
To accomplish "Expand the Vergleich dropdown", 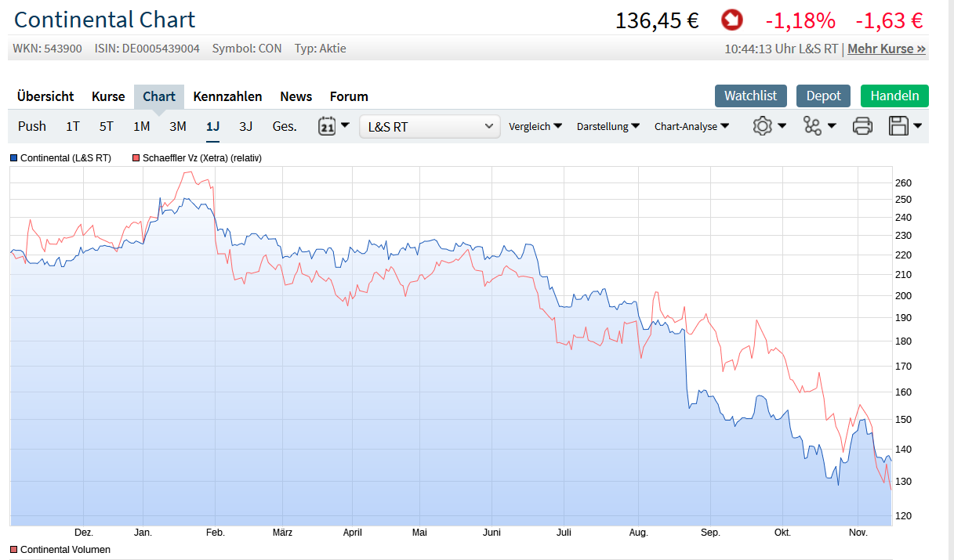I will [535, 126].
